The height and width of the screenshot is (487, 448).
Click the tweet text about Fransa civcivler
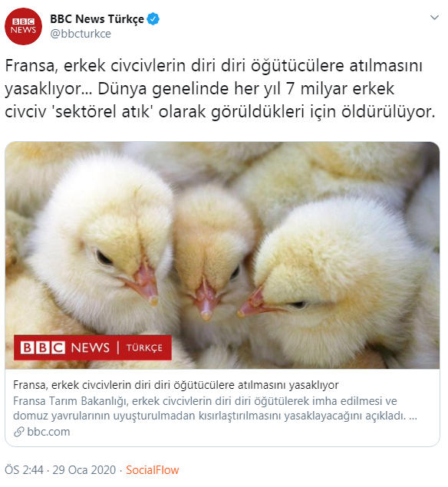(x=220, y=89)
